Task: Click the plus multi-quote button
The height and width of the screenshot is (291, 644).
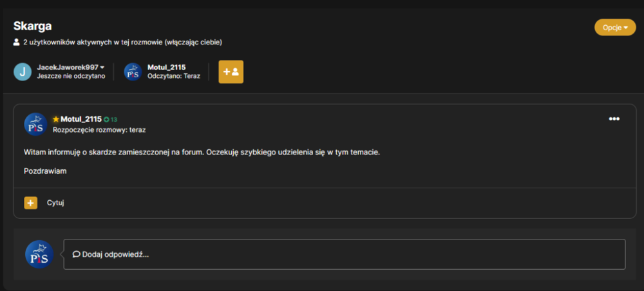Action: tap(31, 203)
